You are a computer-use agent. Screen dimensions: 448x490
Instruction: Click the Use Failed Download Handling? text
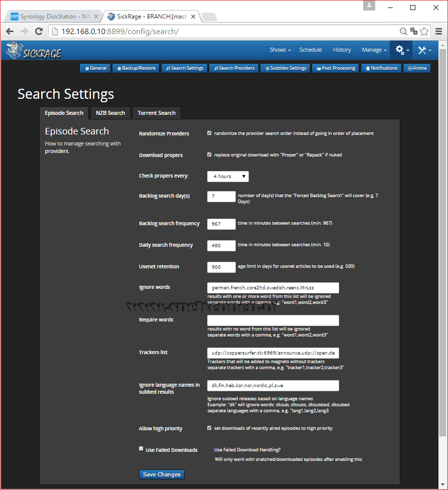(247, 450)
